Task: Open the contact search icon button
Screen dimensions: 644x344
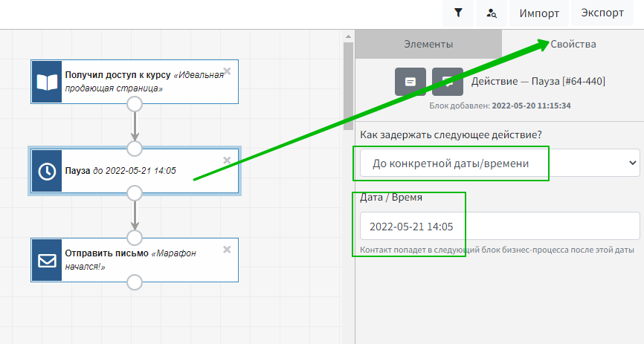Action: tap(492, 13)
